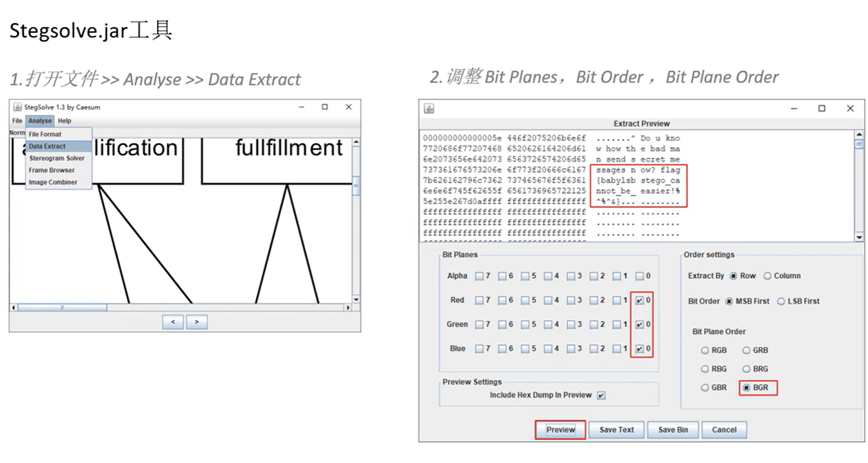
Task: Enable Green bit plane 7 checkbox
Action: pos(479,325)
